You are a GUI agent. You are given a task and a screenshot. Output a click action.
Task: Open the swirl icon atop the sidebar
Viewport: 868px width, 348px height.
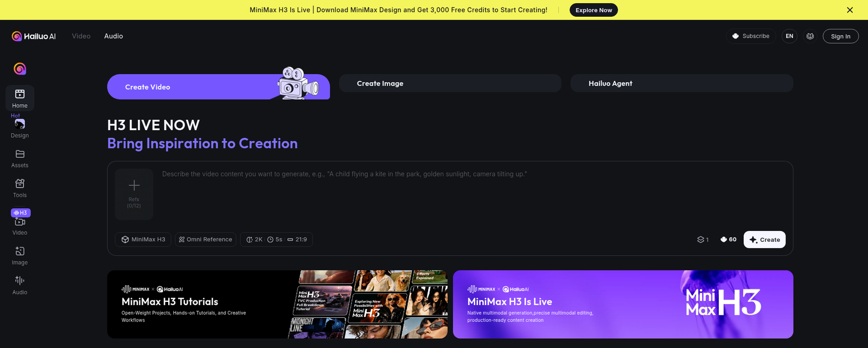pos(20,69)
